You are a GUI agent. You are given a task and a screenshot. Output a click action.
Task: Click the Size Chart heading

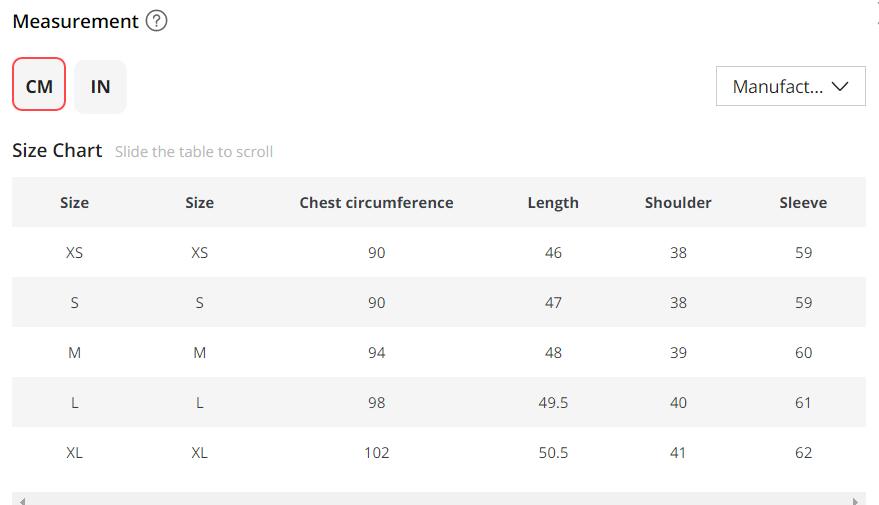(57, 151)
